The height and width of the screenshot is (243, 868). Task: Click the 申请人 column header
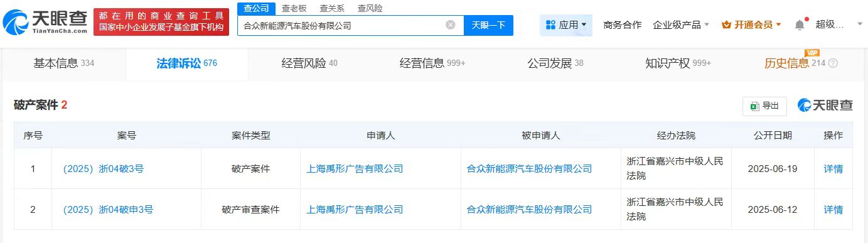[381, 135]
